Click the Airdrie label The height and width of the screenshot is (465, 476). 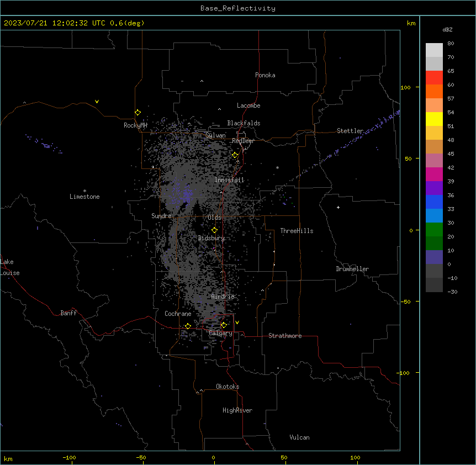click(x=223, y=297)
